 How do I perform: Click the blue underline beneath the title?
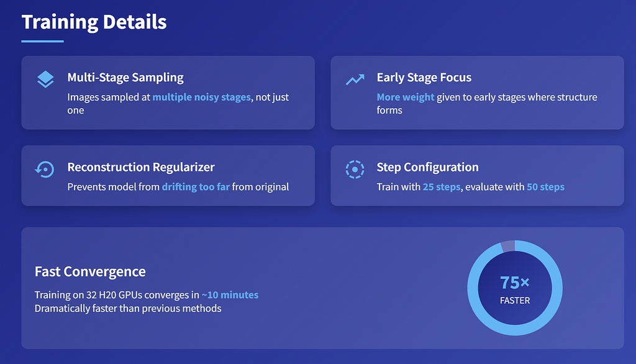[43, 42]
